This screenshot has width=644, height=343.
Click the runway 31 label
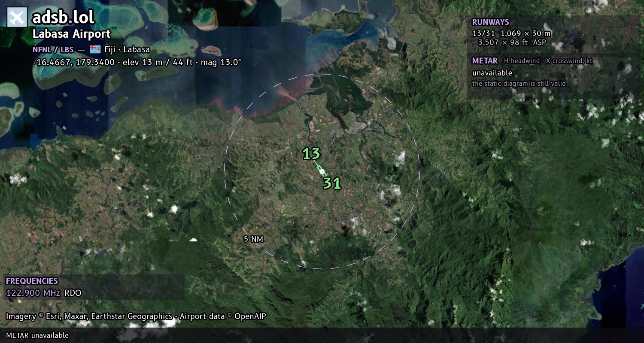(x=332, y=184)
